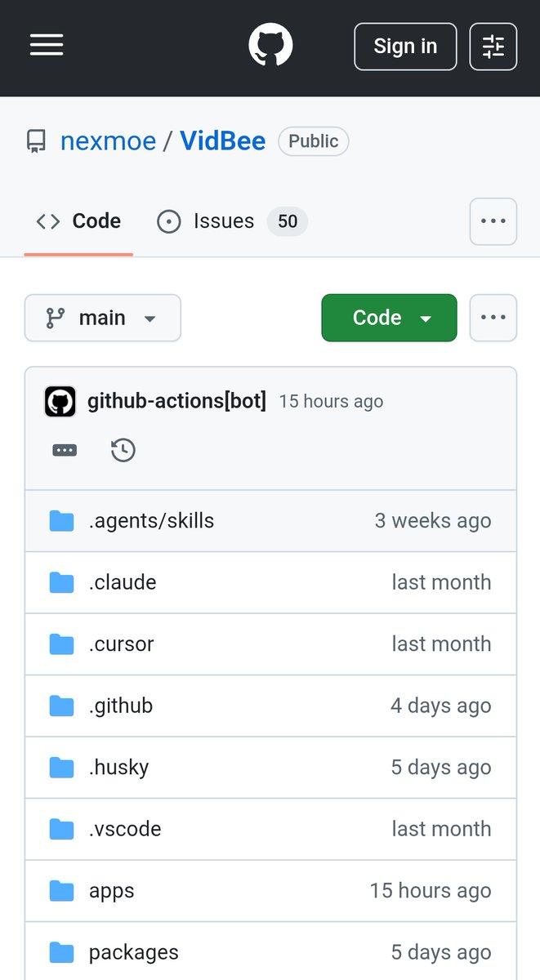The image size is (540, 980).
Task: Open the main branch selector dropdown
Action: click(103, 318)
